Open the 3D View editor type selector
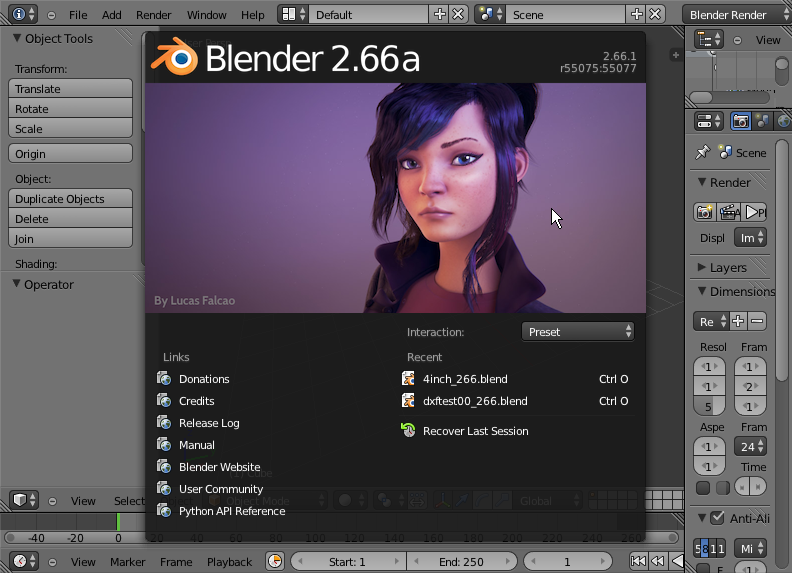 pos(24,500)
